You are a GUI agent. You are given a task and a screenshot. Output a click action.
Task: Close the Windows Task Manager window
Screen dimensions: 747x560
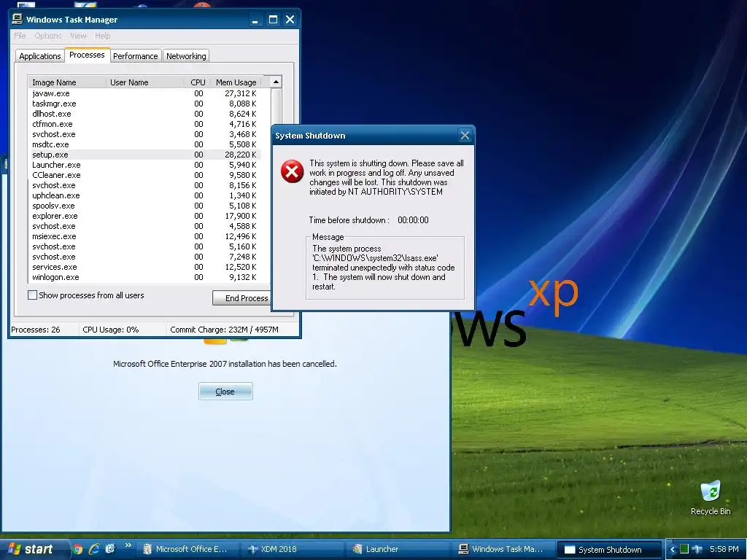pos(290,20)
